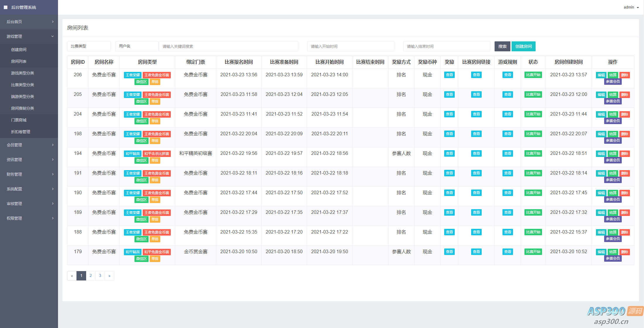Go to pagination page 2

tap(91, 275)
